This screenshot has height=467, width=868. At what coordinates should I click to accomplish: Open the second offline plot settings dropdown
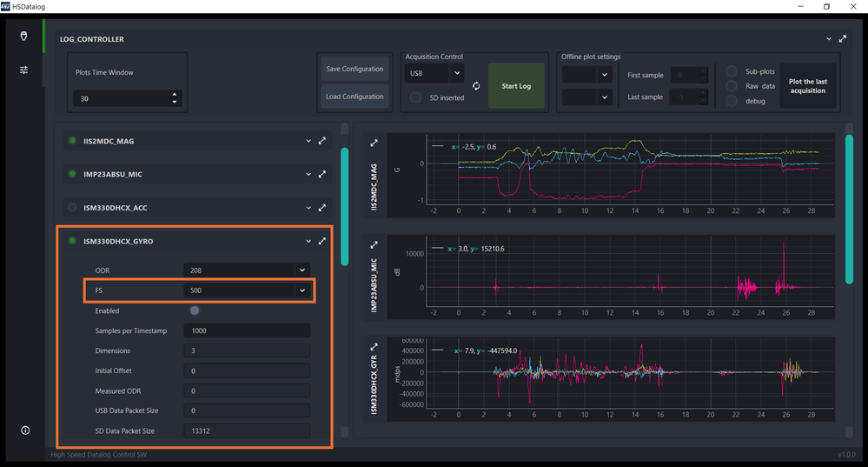click(x=586, y=97)
